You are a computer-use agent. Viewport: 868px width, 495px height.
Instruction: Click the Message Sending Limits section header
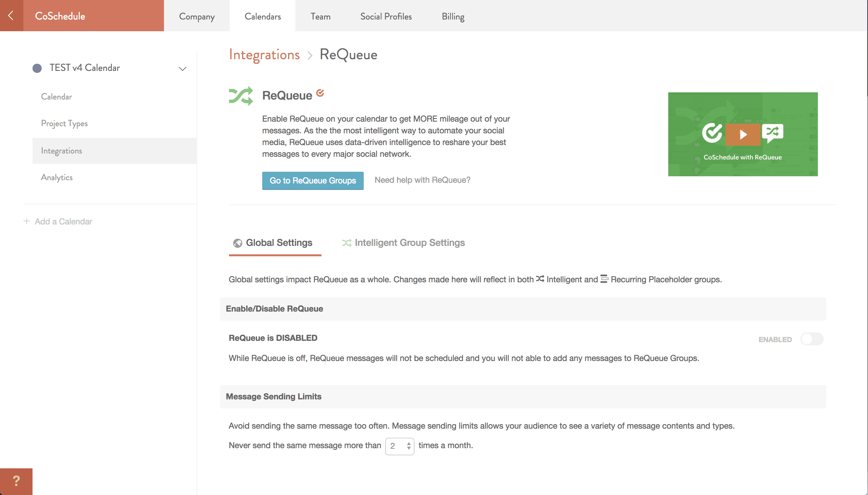pos(523,396)
